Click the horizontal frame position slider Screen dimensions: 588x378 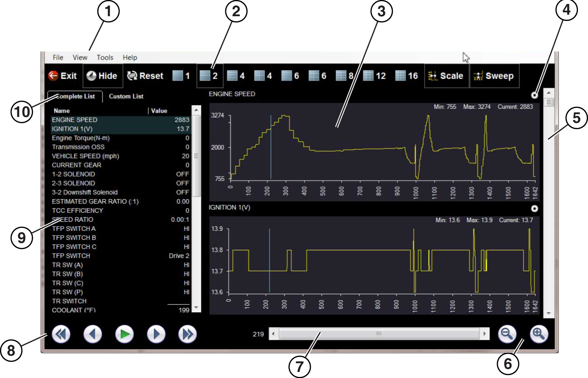point(379,334)
